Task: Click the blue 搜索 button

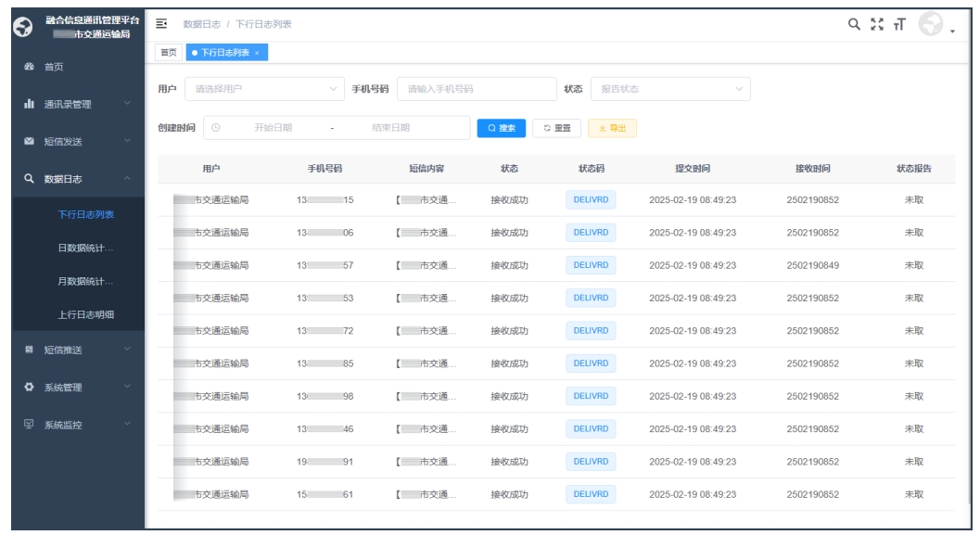Action: coord(502,128)
